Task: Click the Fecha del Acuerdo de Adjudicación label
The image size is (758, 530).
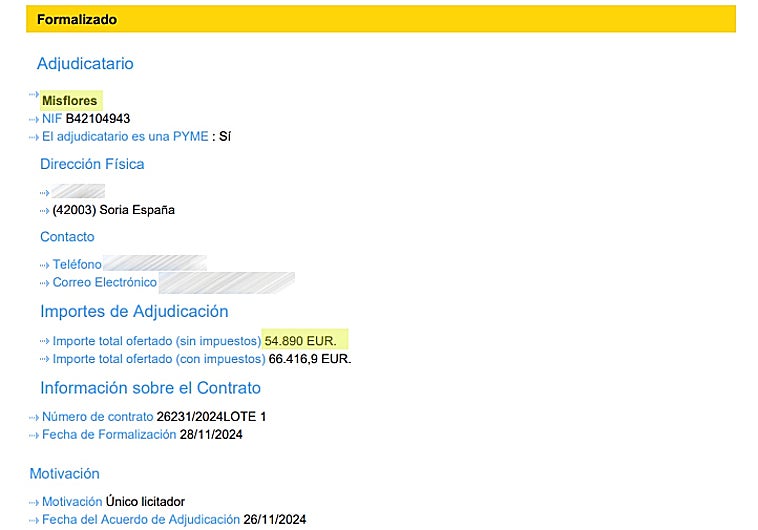Action: click(141, 519)
